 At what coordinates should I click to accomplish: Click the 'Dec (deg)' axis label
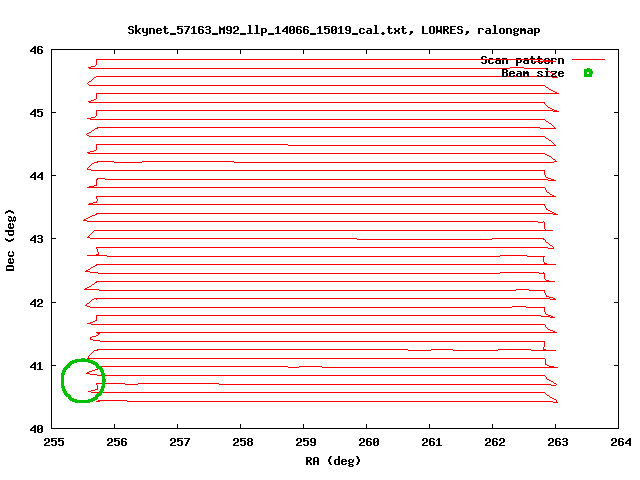[x=10, y=240]
